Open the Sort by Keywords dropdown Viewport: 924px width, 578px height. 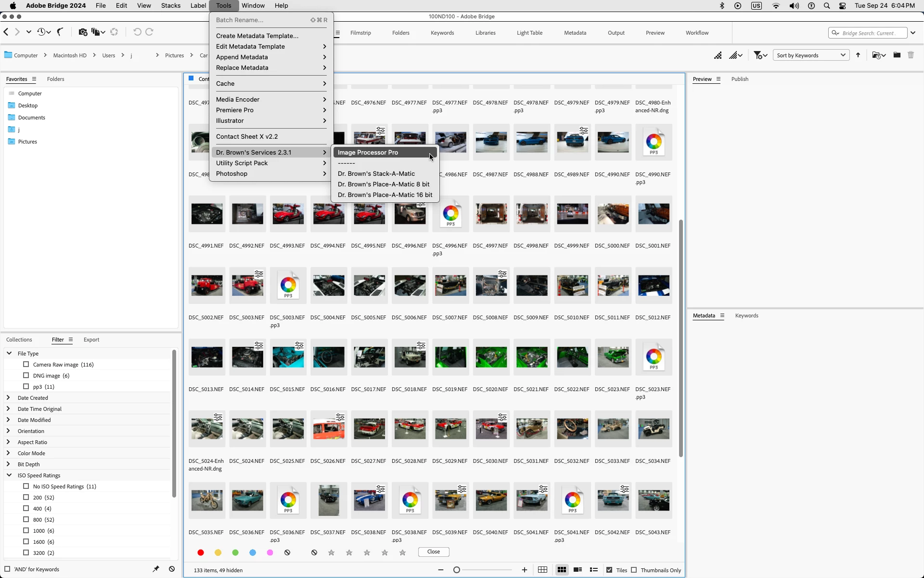click(811, 55)
